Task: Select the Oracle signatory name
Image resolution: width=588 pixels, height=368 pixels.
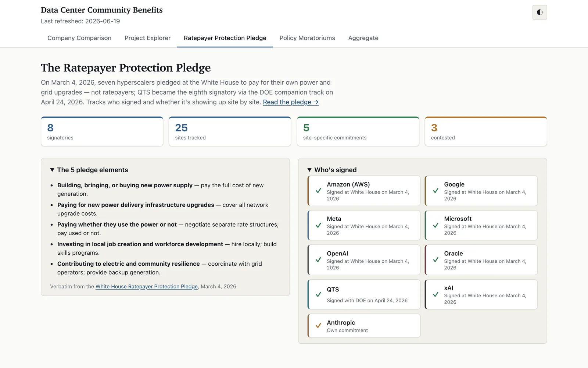Action: click(x=453, y=254)
